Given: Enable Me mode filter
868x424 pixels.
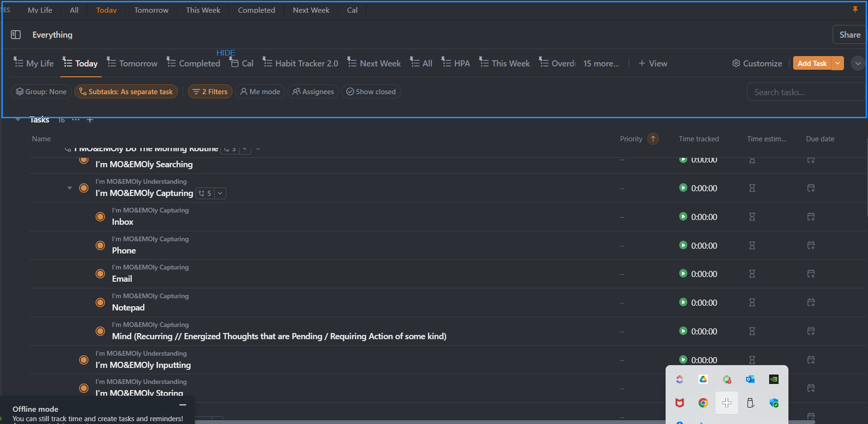Looking at the screenshot, I should pos(260,91).
